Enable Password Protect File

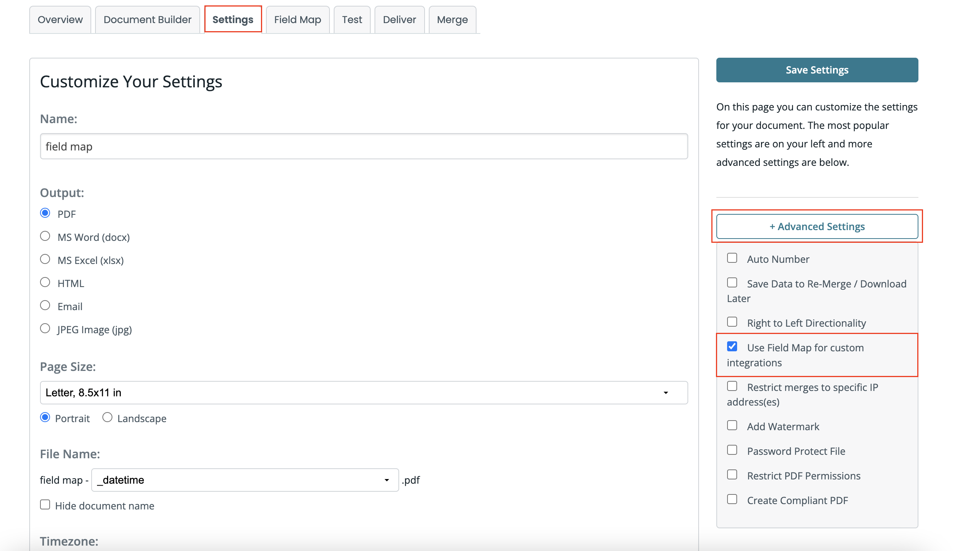pyautogui.click(x=732, y=450)
